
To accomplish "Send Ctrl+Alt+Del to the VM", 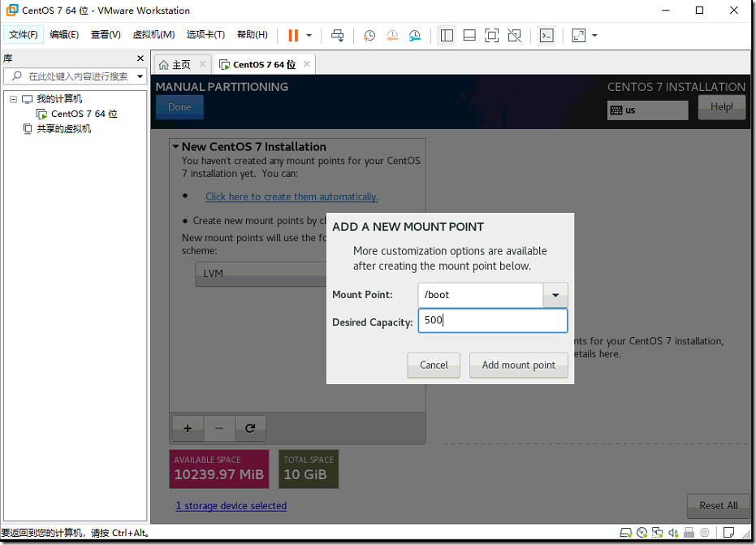I will coord(338,35).
